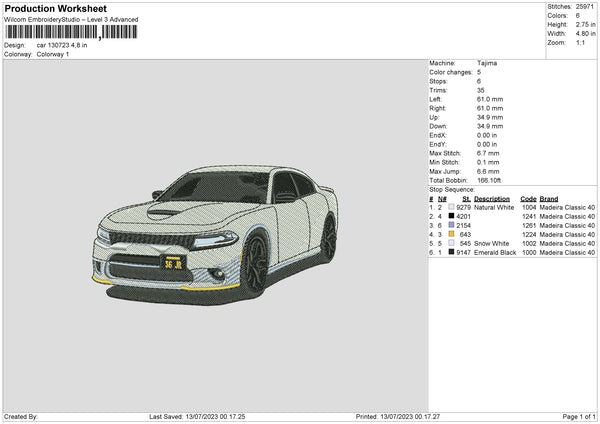
Task: Select the Emerald Black color swatch
Action: (x=452, y=252)
